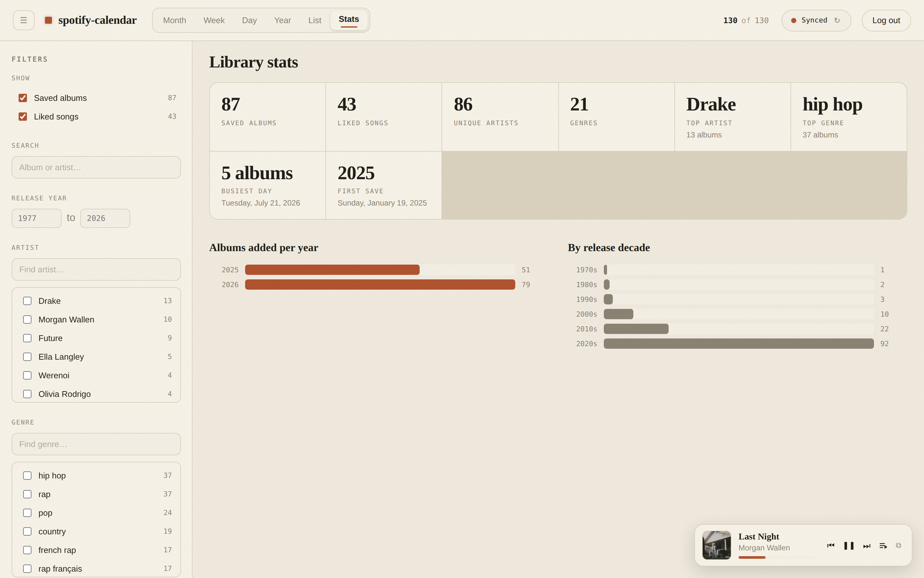Enable the Future artist filter

coord(27,338)
